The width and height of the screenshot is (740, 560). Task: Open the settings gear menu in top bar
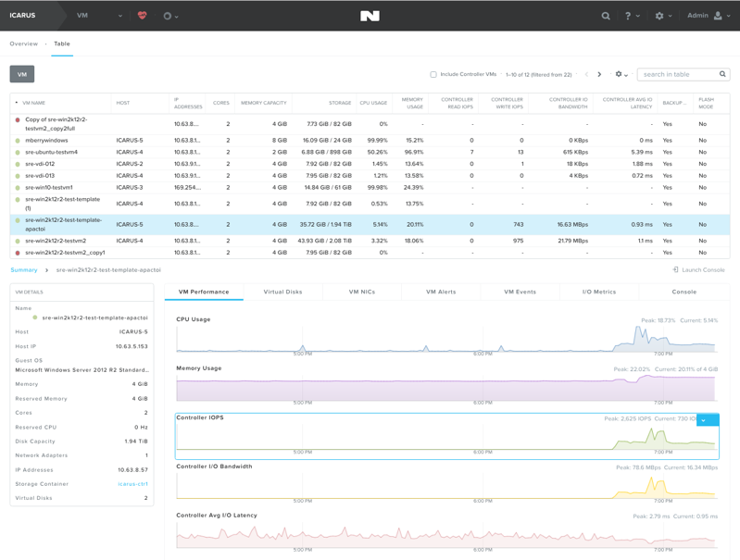click(663, 16)
